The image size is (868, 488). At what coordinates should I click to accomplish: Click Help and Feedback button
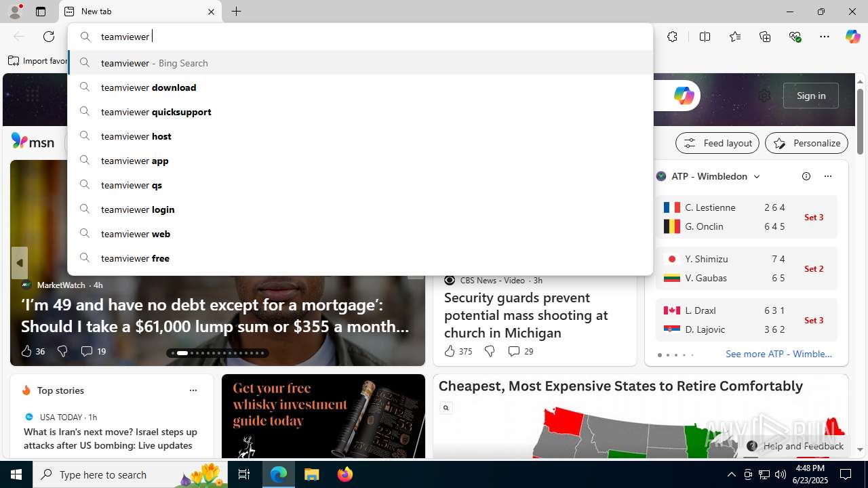pyautogui.click(x=795, y=446)
